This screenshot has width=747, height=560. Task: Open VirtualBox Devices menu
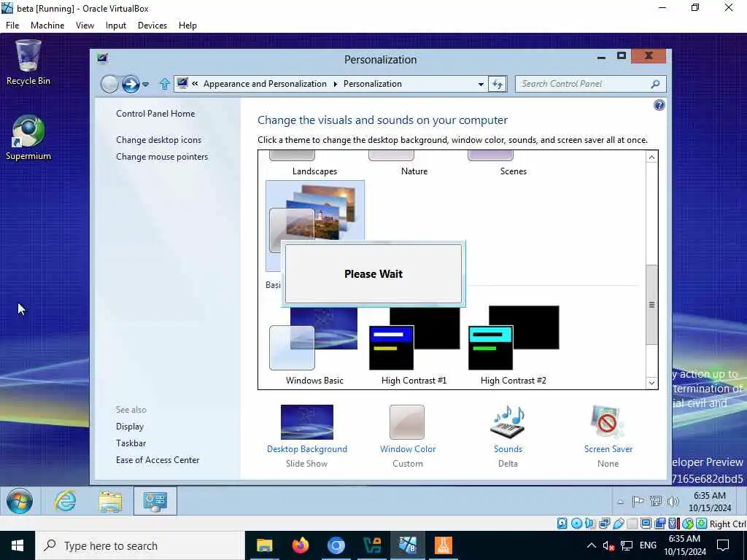(152, 26)
